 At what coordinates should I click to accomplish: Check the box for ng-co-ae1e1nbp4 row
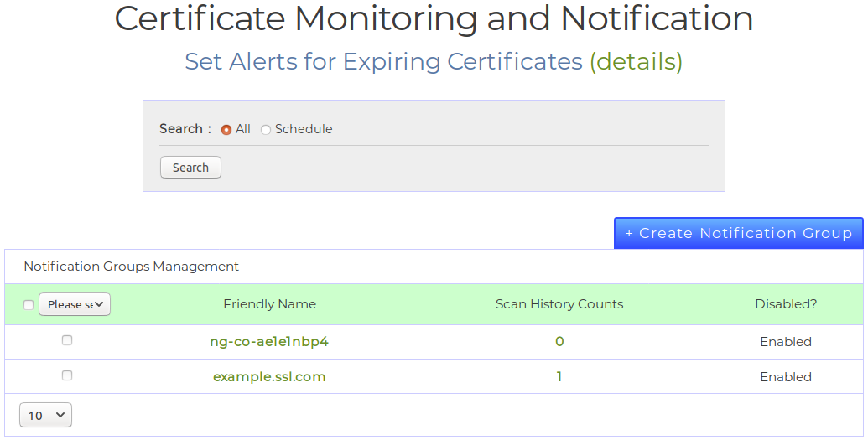[x=67, y=340]
